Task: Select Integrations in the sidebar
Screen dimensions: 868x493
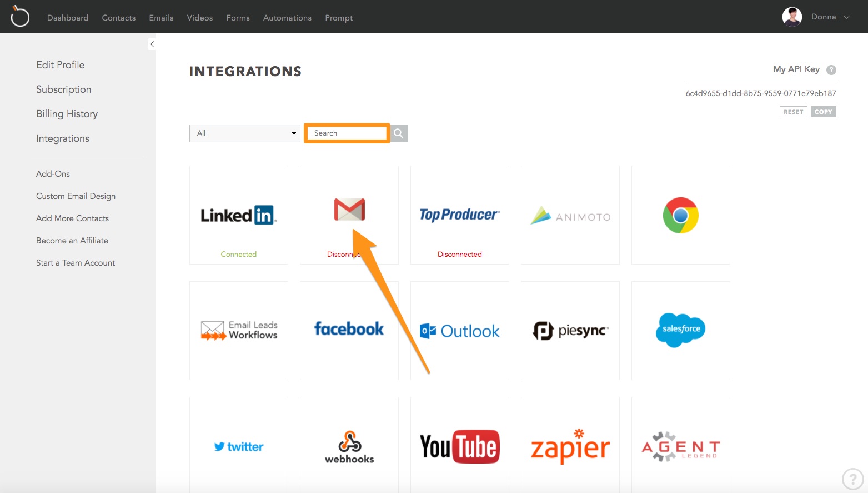Action: tap(63, 138)
